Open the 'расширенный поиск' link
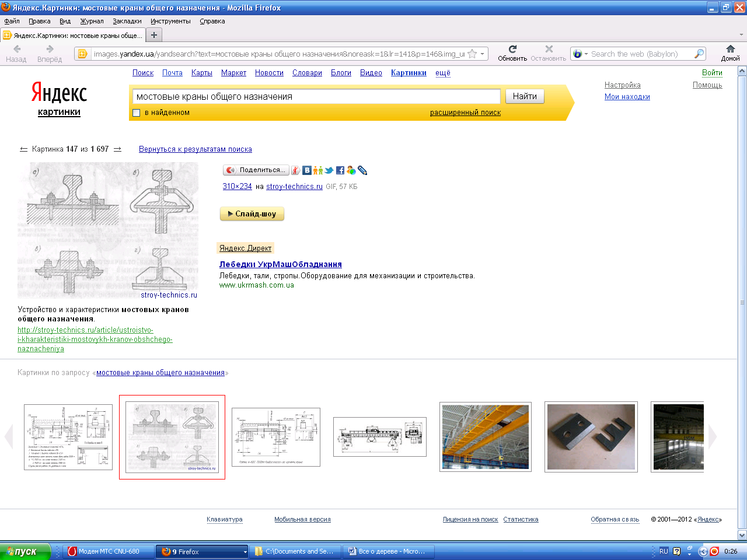This screenshot has height=560, width=747. (x=465, y=113)
